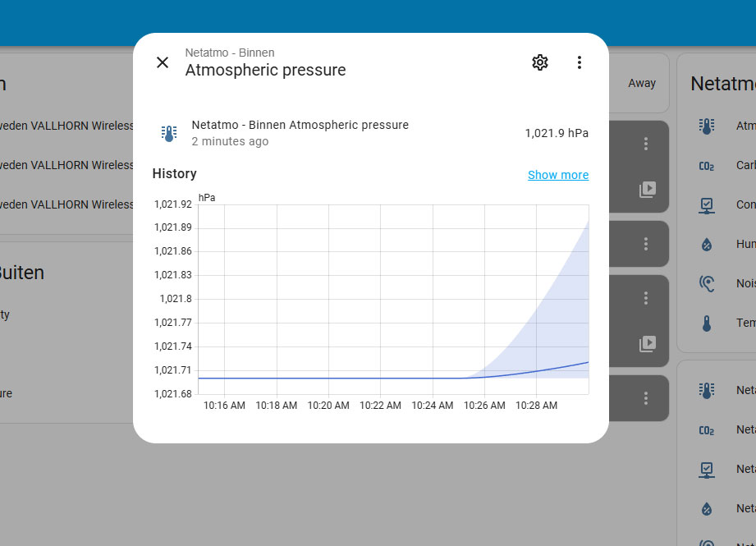Image resolution: width=756 pixels, height=546 pixels.
Task: Open entity settings gear icon
Action: click(540, 62)
